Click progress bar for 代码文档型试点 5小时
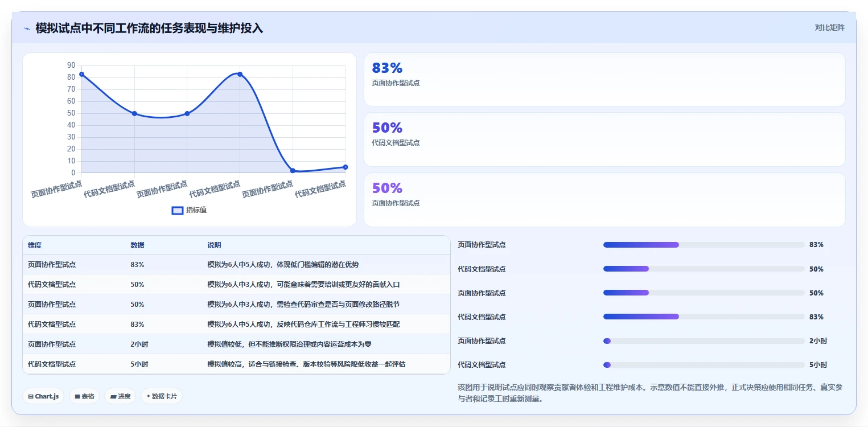The width and height of the screenshot is (868, 427). coord(704,364)
